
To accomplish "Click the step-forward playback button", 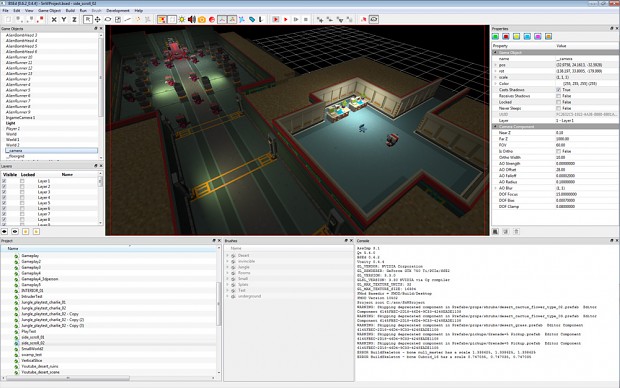I will (x=296, y=19).
